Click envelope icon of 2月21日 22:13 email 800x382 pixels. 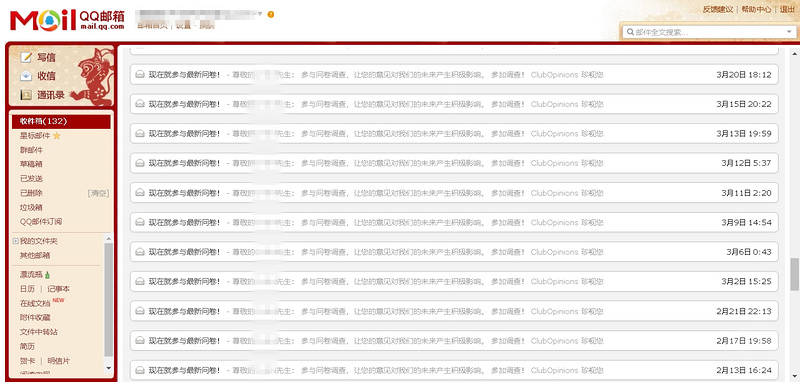click(139, 311)
